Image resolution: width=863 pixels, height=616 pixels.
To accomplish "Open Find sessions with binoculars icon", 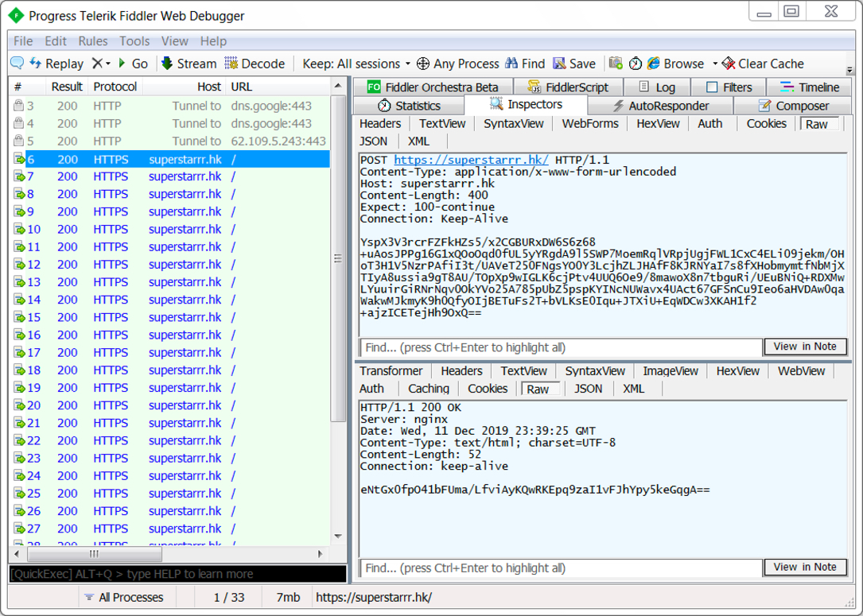I will click(525, 64).
